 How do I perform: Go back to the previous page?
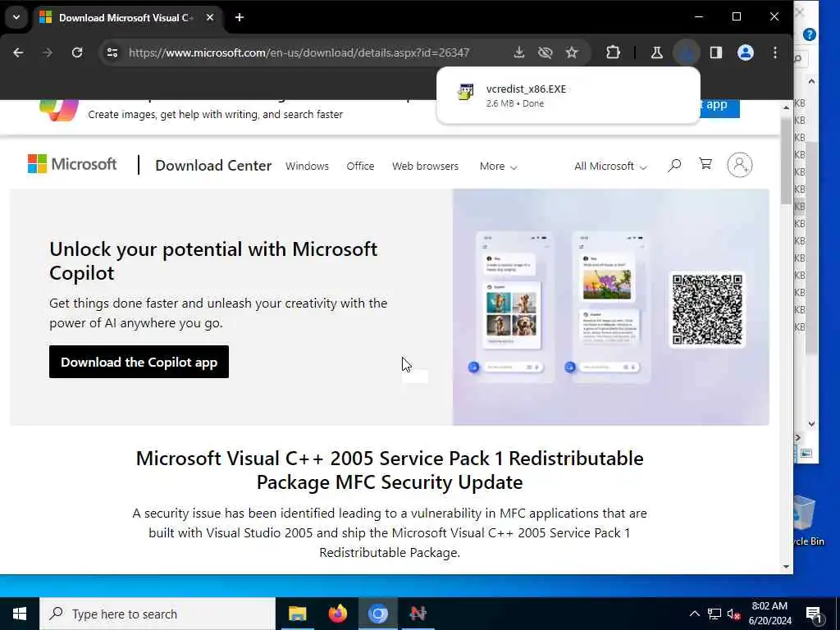pyautogui.click(x=18, y=52)
